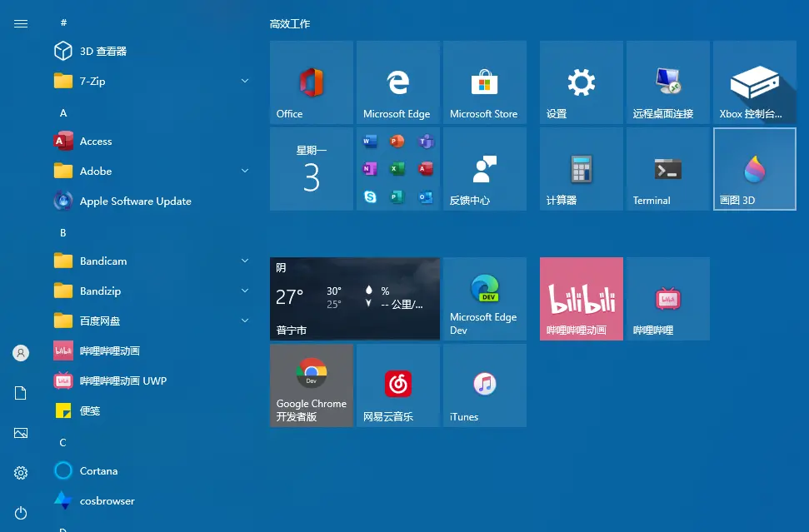Viewport: 809px width, 532px height.
Task: Open cosbrowser from the app list
Action: click(152, 500)
